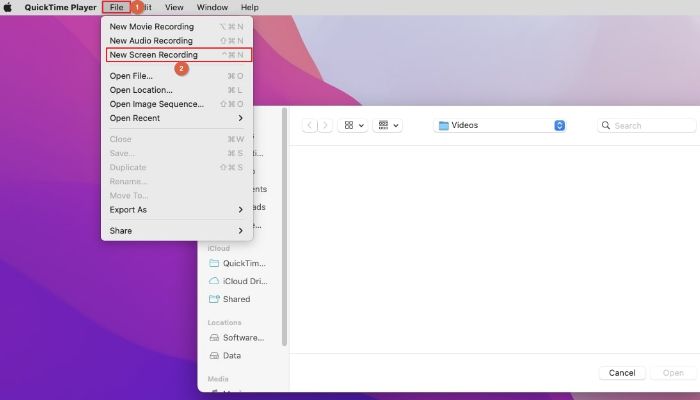Select QuickTime folder under iCloud
The height and width of the screenshot is (400, 700).
238,263
